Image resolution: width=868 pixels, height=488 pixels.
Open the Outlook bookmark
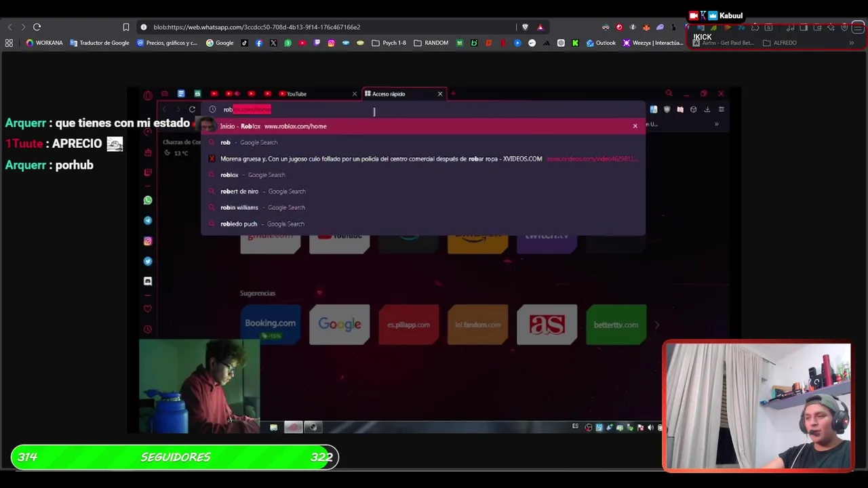[601, 43]
